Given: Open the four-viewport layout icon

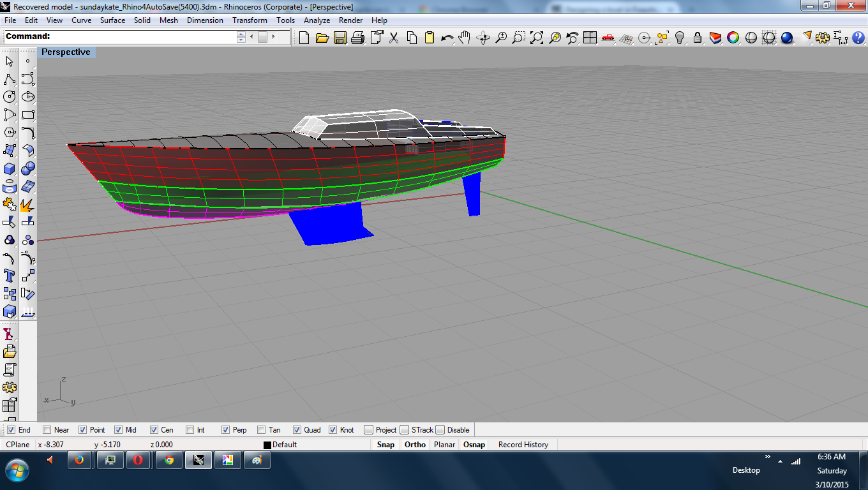Looking at the screenshot, I should 590,38.
